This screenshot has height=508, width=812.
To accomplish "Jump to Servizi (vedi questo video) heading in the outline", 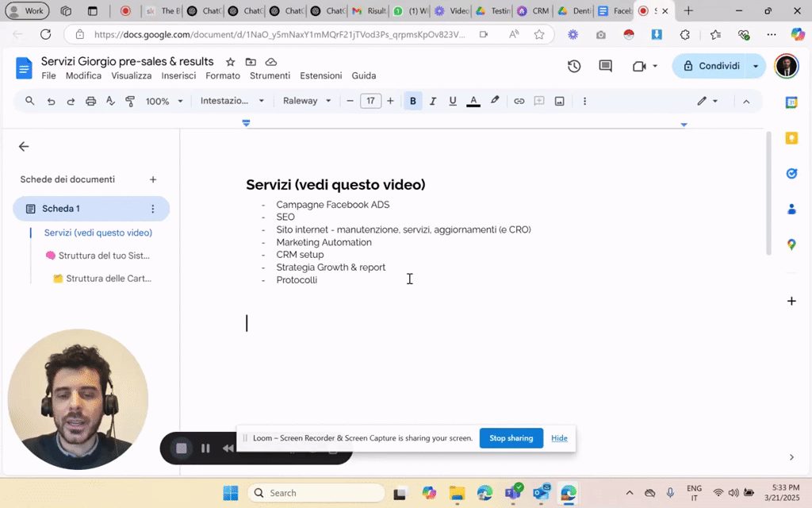I will click(98, 233).
